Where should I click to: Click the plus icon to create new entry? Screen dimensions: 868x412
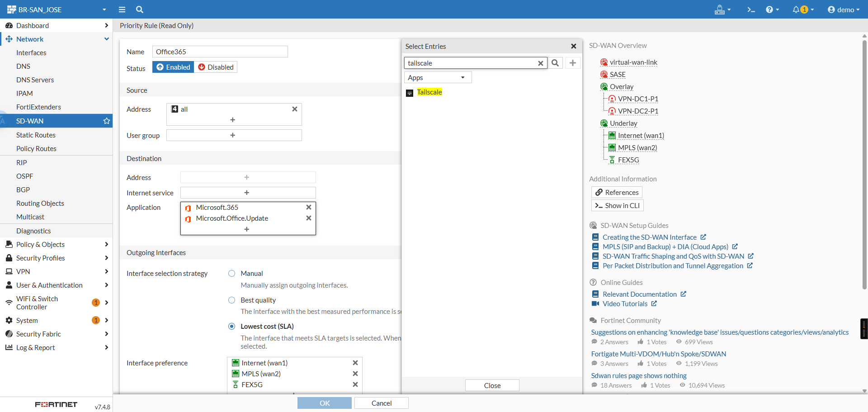[x=573, y=63]
